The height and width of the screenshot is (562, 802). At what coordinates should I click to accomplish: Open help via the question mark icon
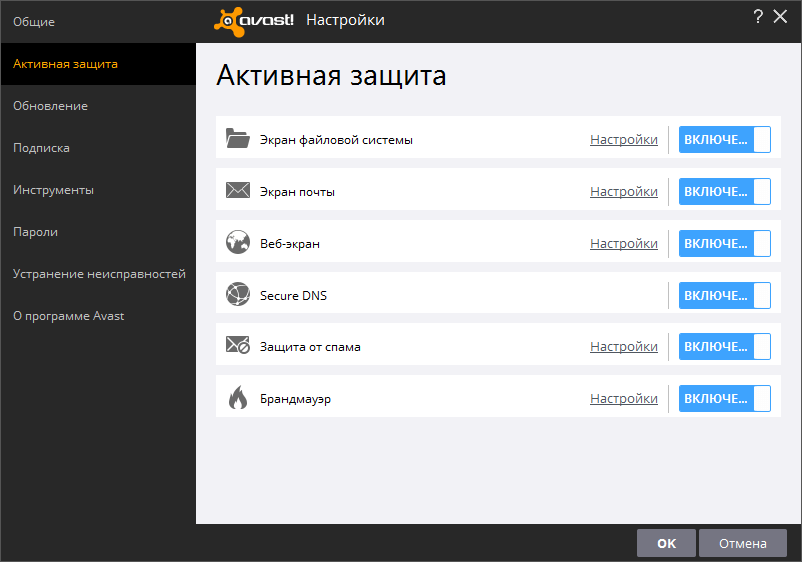tap(758, 17)
